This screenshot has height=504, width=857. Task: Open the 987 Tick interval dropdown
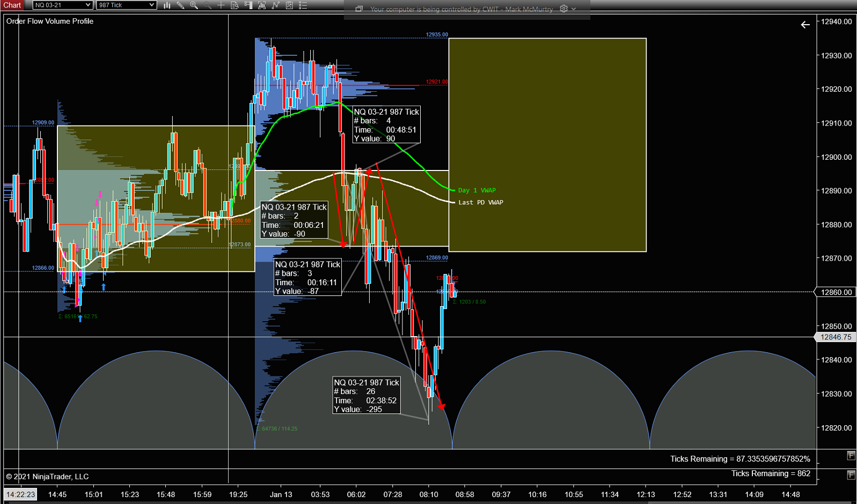[x=126, y=5]
